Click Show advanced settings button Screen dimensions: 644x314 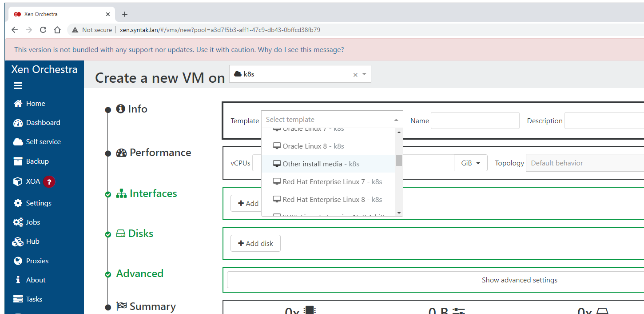(519, 280)
